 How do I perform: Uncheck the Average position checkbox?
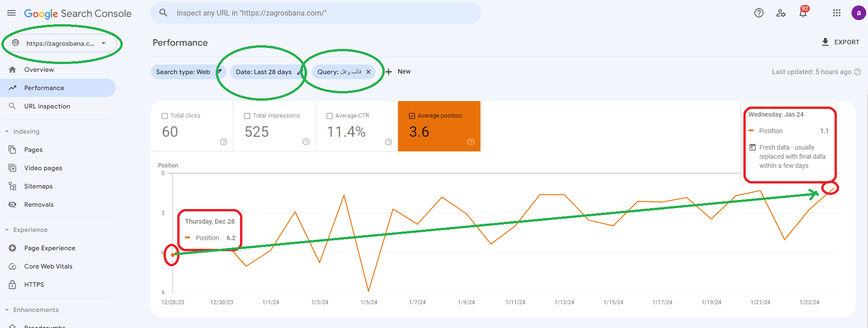(x=412, y=116)
